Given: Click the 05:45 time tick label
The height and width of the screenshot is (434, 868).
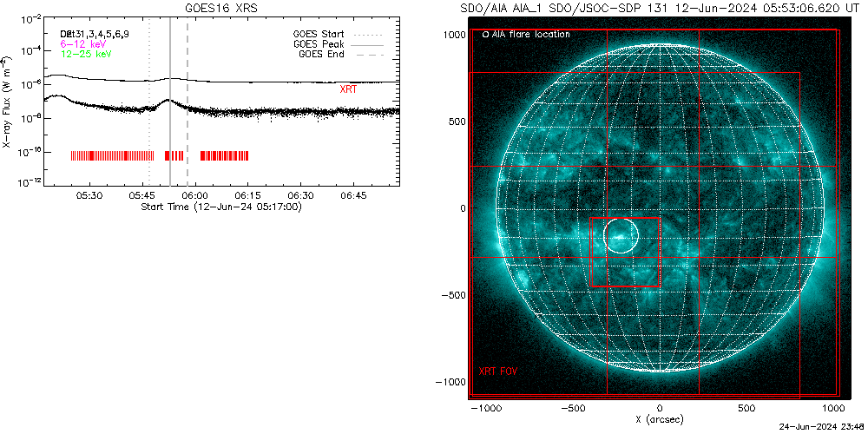Looking at the screenshot, I should tap(142, 196).
